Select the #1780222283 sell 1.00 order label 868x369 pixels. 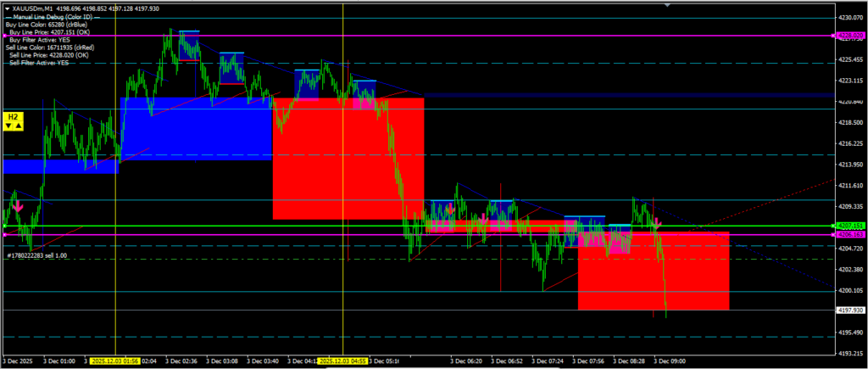[x=38, y=254]
